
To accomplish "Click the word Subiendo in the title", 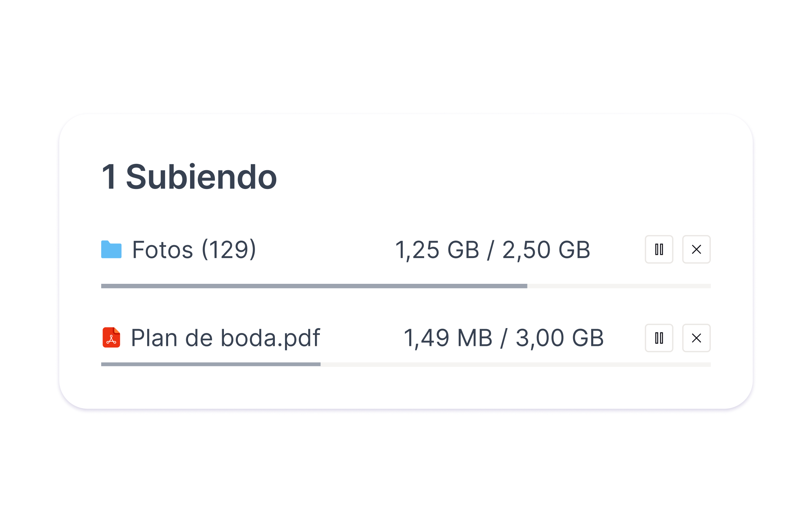I will 201,177.
